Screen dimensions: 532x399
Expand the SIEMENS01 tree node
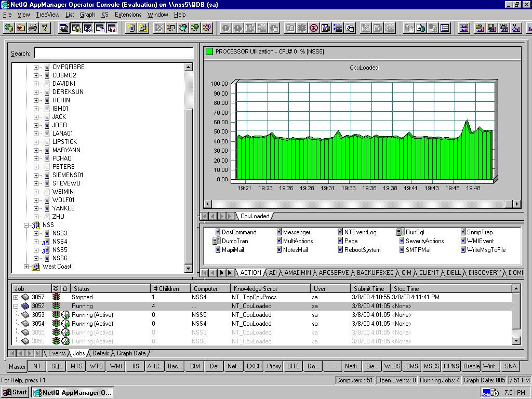tap(36, 175)
